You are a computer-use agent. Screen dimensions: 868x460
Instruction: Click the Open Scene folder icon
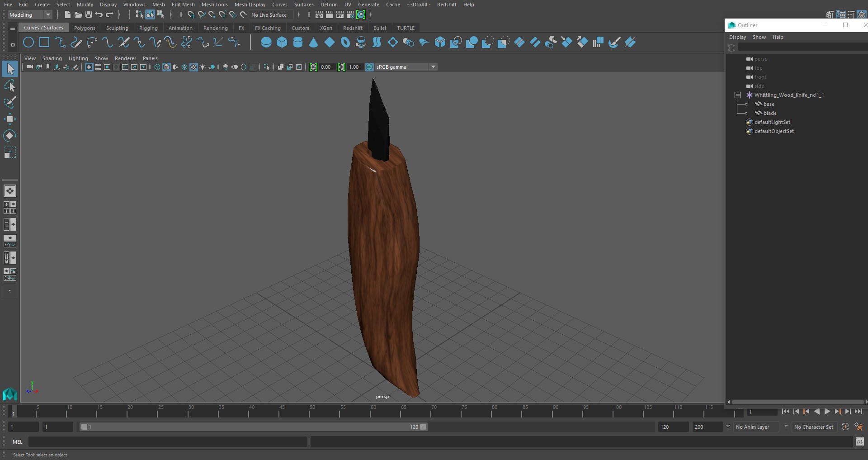(x=78, y=15)
